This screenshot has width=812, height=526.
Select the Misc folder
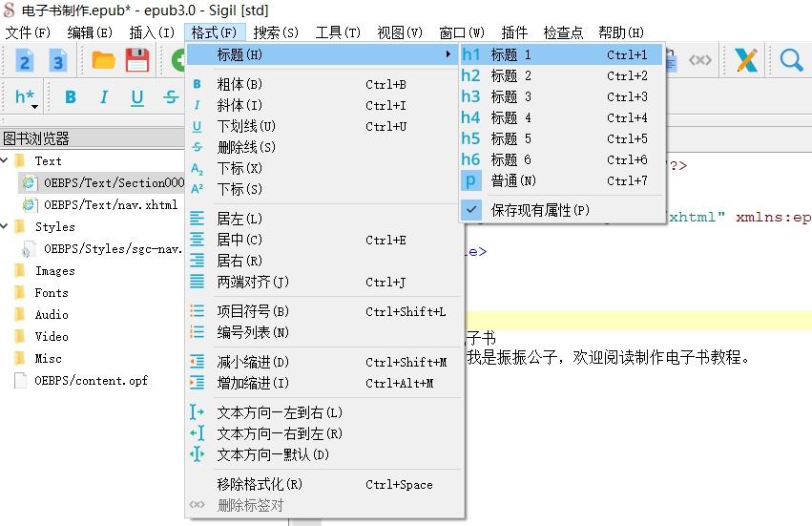(48, 358)
